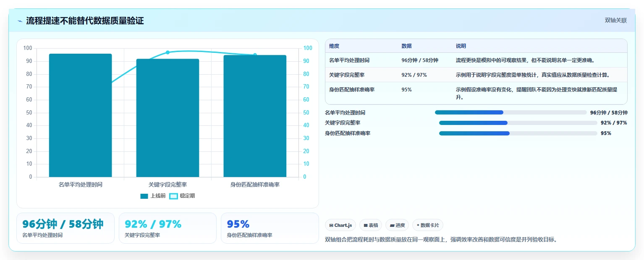644x260 pixels.
Task: Click the 92% / 97% value at progress bar end
Action: pos(614,123)
